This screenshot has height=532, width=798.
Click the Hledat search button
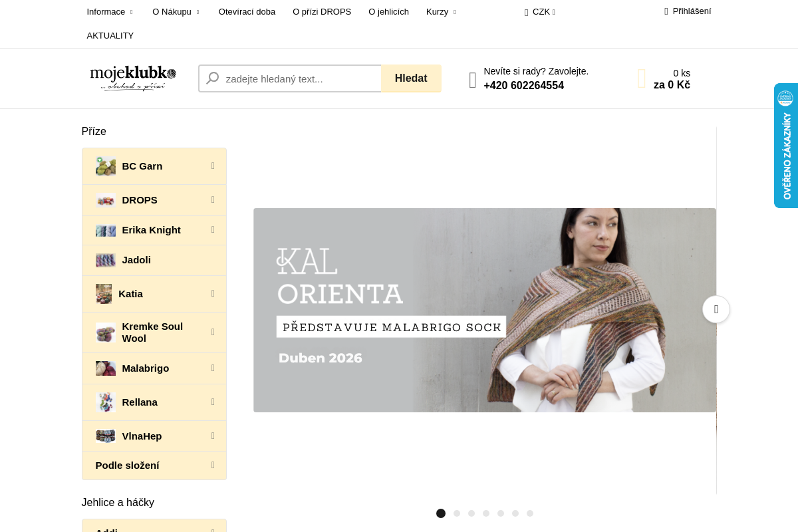[x=411, y=78]
